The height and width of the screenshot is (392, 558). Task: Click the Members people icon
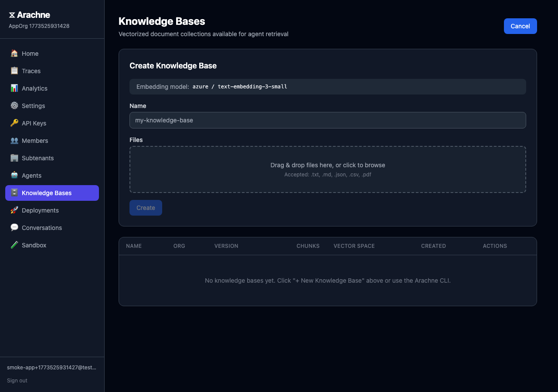pyautogui.click(x=14, y=141)
